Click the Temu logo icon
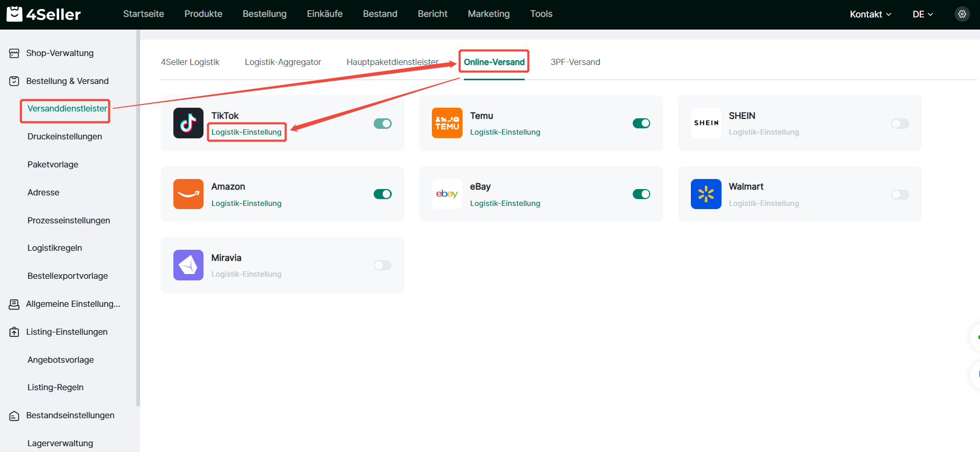 [x=447, y=123]
